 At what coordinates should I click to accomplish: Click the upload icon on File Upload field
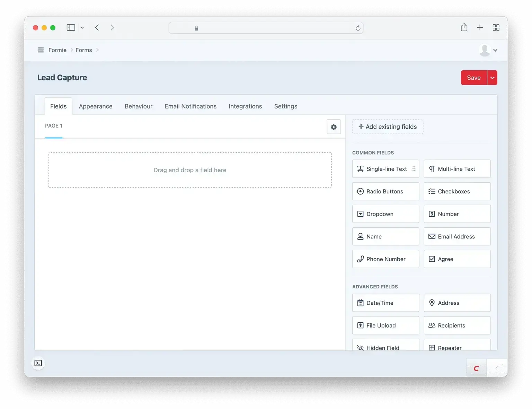[361, 325]
